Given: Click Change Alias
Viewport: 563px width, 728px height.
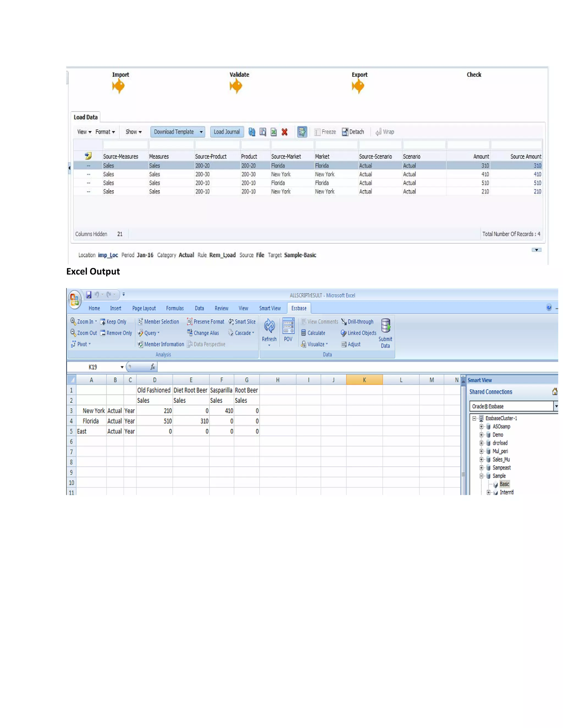Looking at the screenshot, I should coord(203,333).
